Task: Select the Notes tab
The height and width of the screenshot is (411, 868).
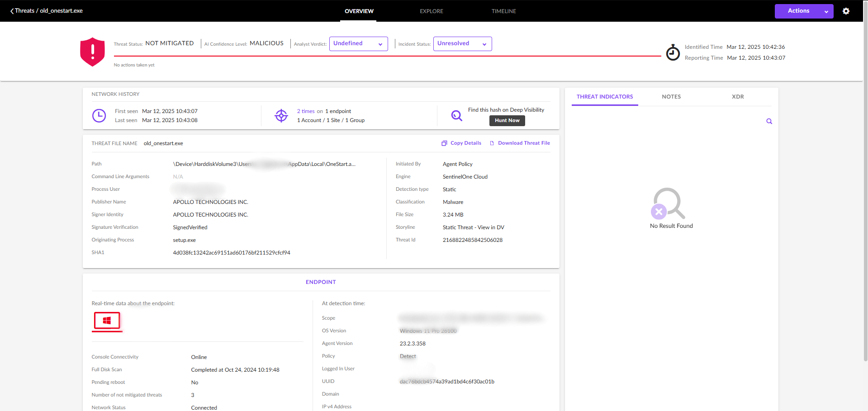Action: point(671,97)
